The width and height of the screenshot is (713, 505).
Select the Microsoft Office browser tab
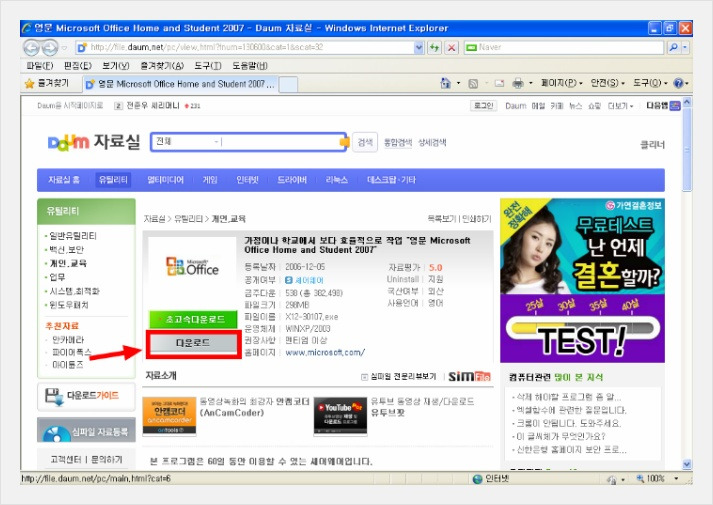point(180,84)
